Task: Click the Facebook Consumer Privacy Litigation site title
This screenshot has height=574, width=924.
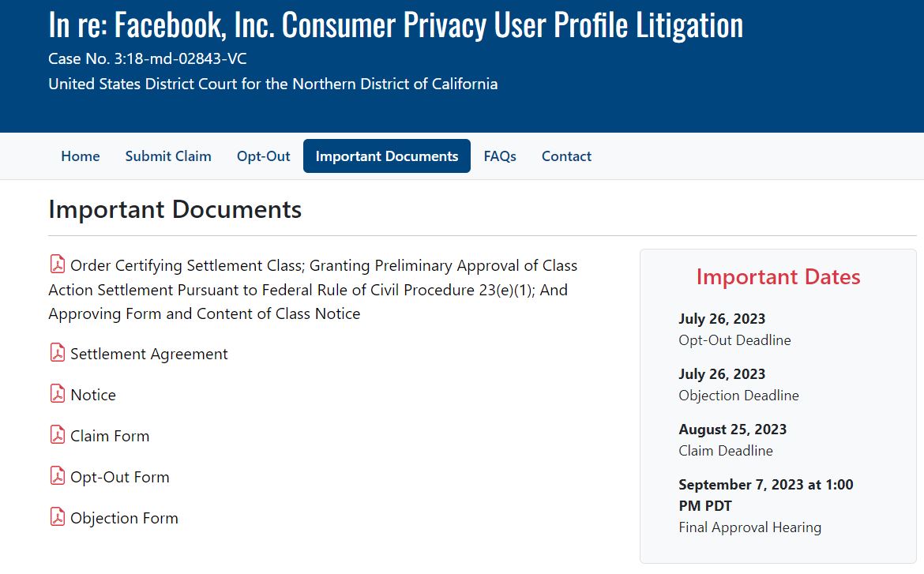Action: click(x=396, y=24)
